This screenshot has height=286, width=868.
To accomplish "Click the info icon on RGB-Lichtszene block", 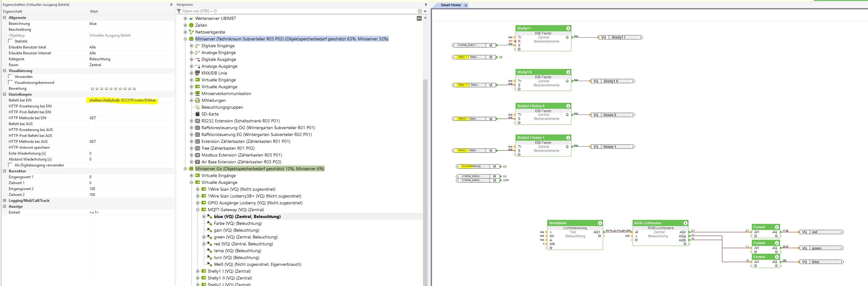I will (685, 223).
